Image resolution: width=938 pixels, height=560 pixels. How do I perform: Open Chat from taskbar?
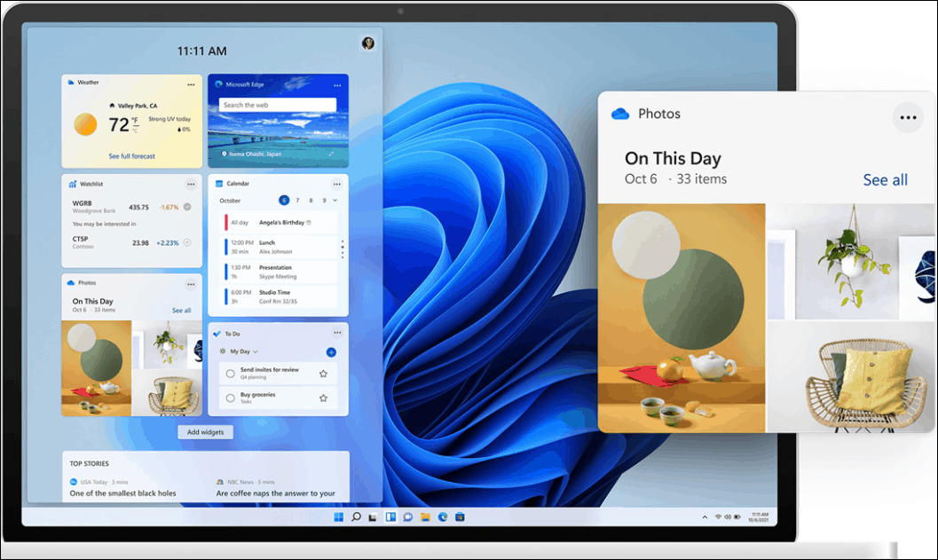[408, 517]
